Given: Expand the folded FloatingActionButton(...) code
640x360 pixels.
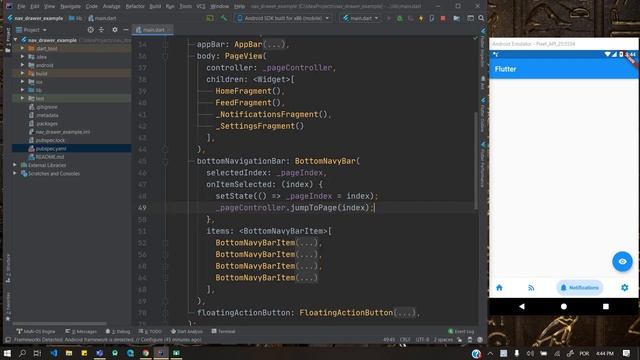Looking at the screenshot, I should tap(404, 313).
